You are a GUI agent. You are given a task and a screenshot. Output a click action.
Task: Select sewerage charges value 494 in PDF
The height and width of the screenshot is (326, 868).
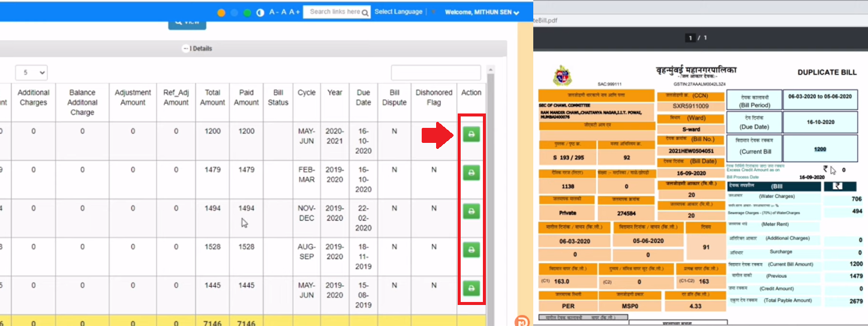click(857, 211)
